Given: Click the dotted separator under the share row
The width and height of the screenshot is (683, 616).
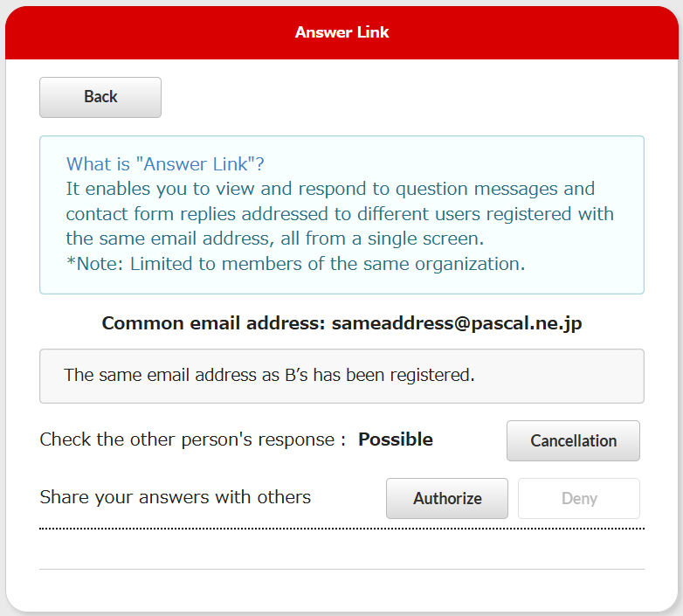Looking at the screenshot, I should 341,529.
